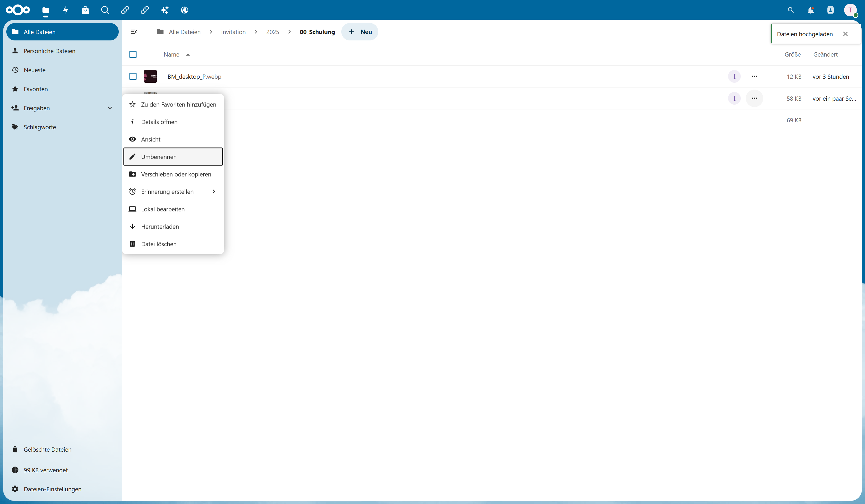Go to the 2025 breadcrumb

273,32
